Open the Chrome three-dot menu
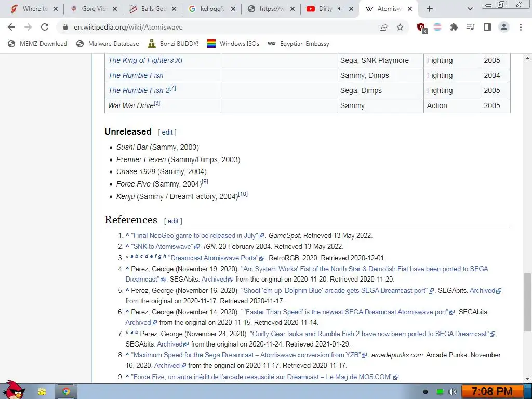Image resolution: width=532 pixels, height=399 pixels. [x=521, y=27]
